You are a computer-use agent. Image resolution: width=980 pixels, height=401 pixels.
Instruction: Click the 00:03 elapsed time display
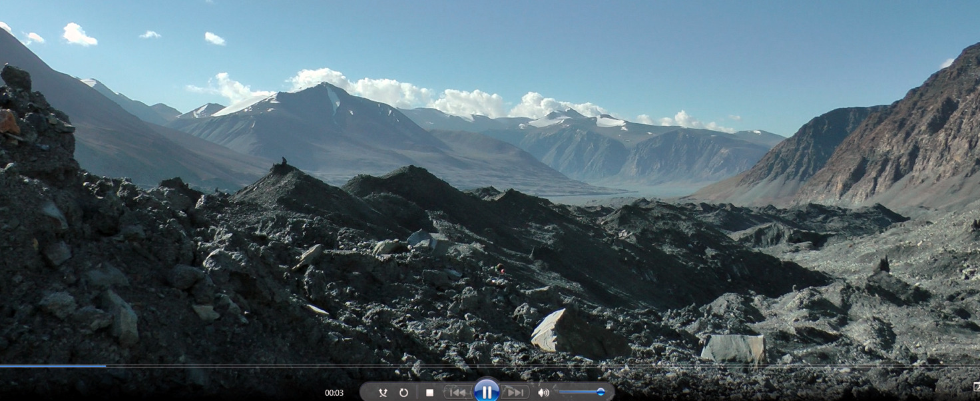(x=334, y=393)
